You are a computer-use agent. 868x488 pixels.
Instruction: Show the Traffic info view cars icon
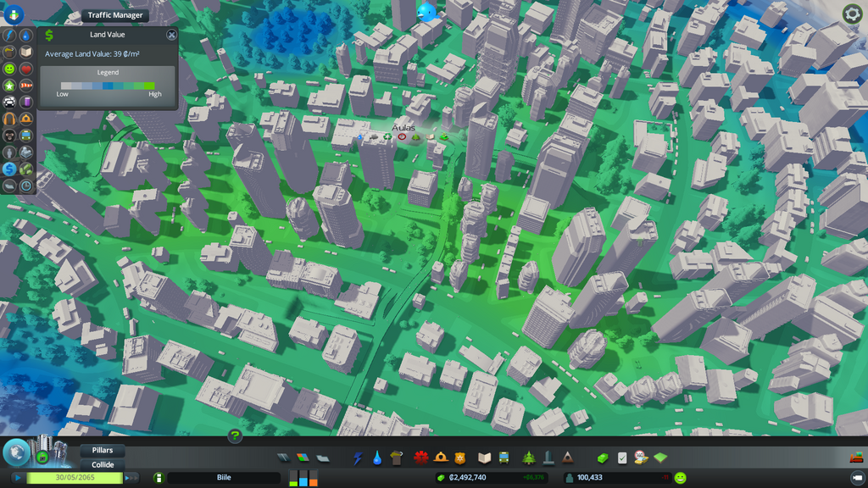(9, 103)
